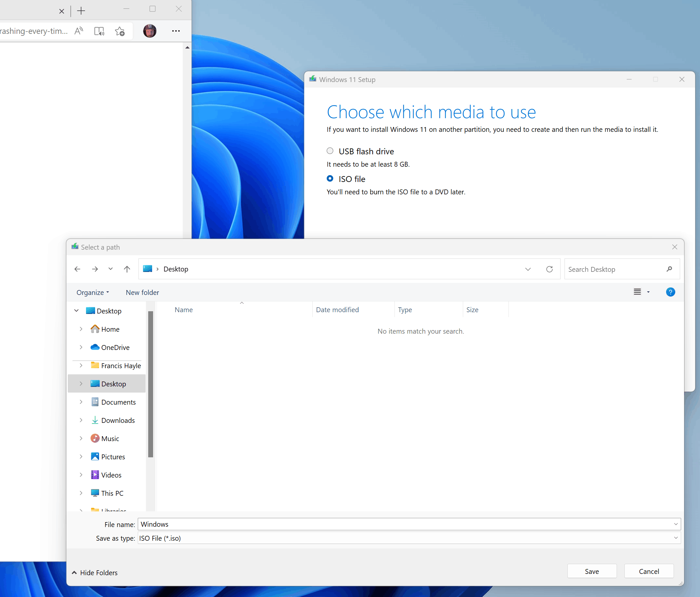The image size is (700, 597).
Task: Refresh the Desktop folder view
Action: coord(549,269)
